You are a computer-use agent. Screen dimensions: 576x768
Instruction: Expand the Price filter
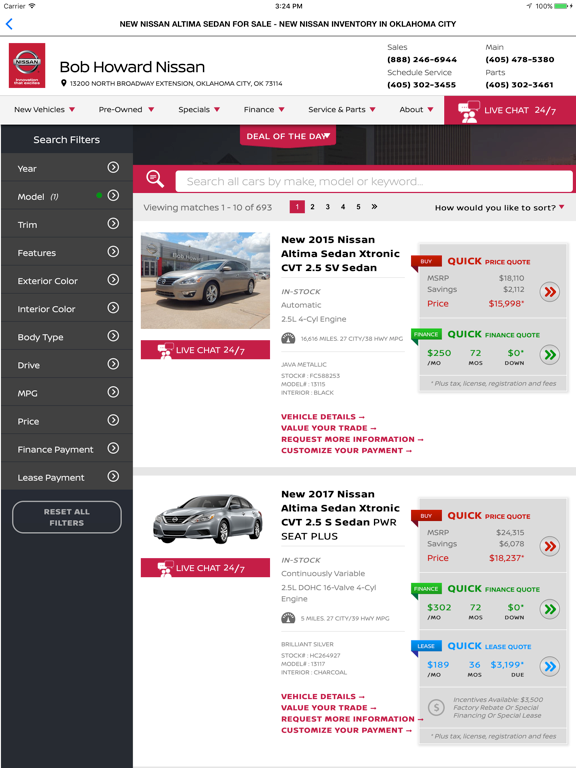click(67, 421)
